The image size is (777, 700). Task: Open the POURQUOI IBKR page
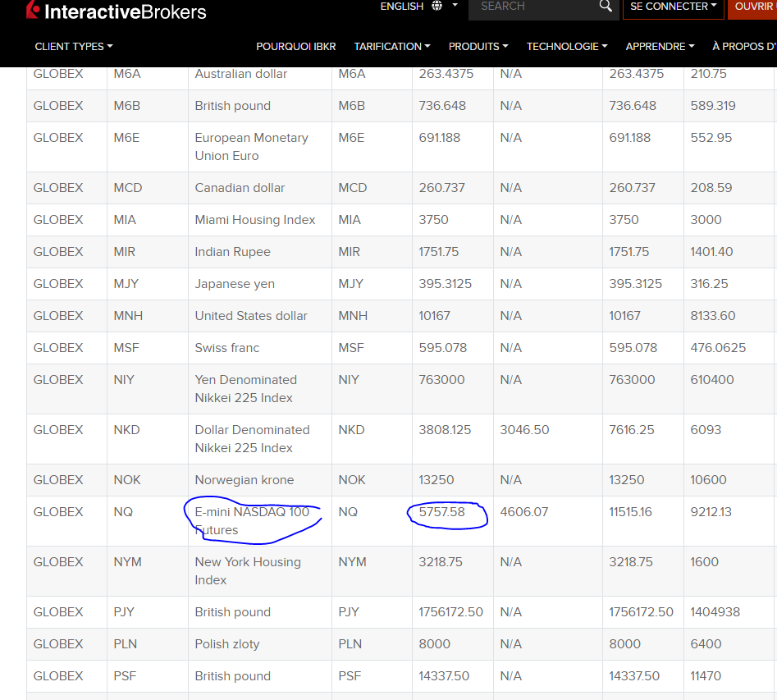click(x=296, y=47)
